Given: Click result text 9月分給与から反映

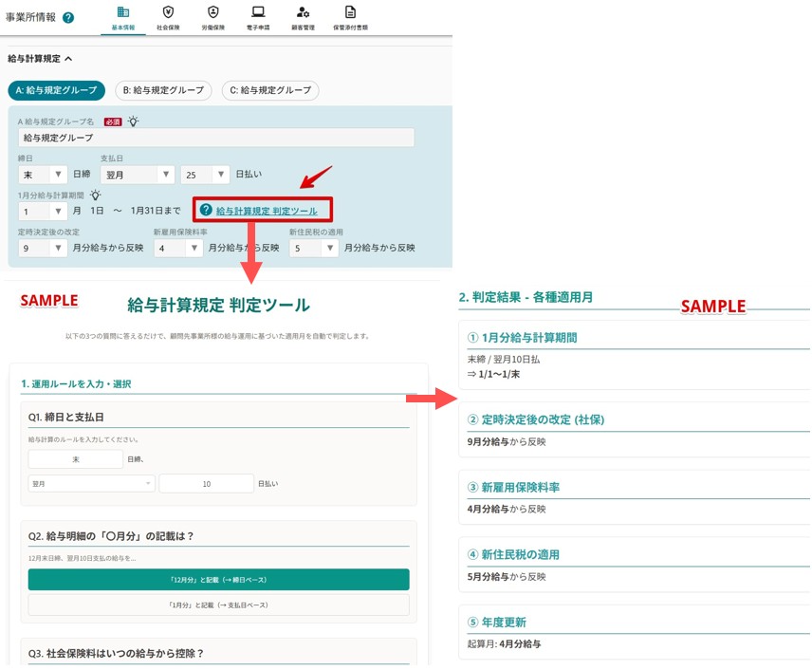Looking at the screenshot, I should pos(507,441).
